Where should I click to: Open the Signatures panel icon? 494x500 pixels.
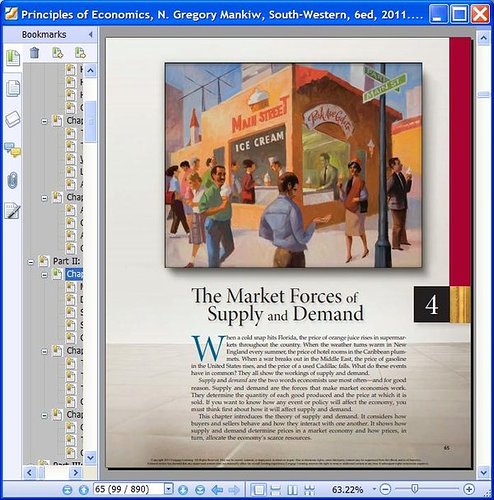pyautogui.click(x=12, y=211)
